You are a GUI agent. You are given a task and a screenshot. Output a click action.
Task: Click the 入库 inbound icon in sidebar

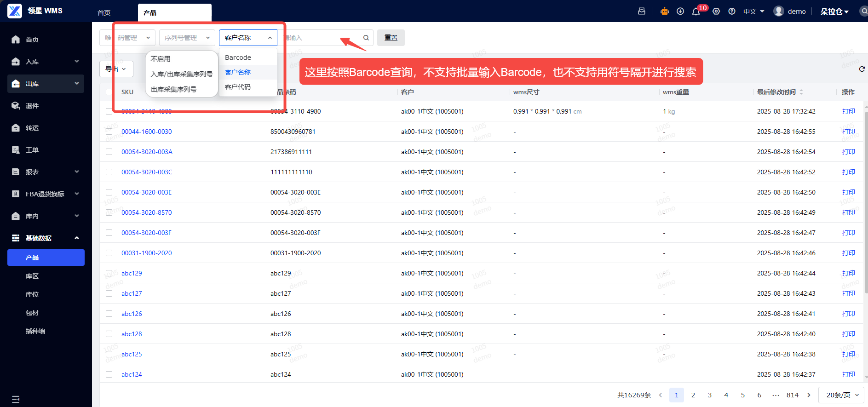click(x=16, y=62)
